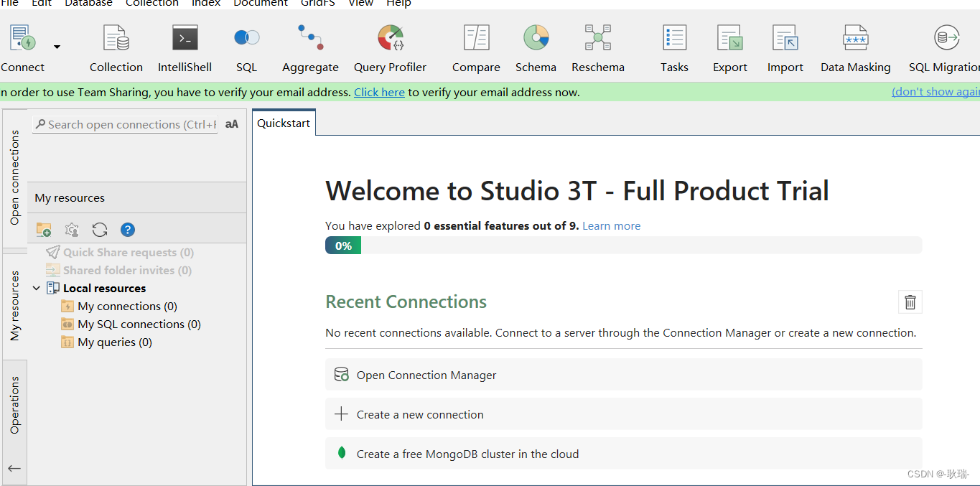Launch the Aggregate pipeline builder
Image resolution: width=980 pixels, height=486 pixels.
(309, 47)
